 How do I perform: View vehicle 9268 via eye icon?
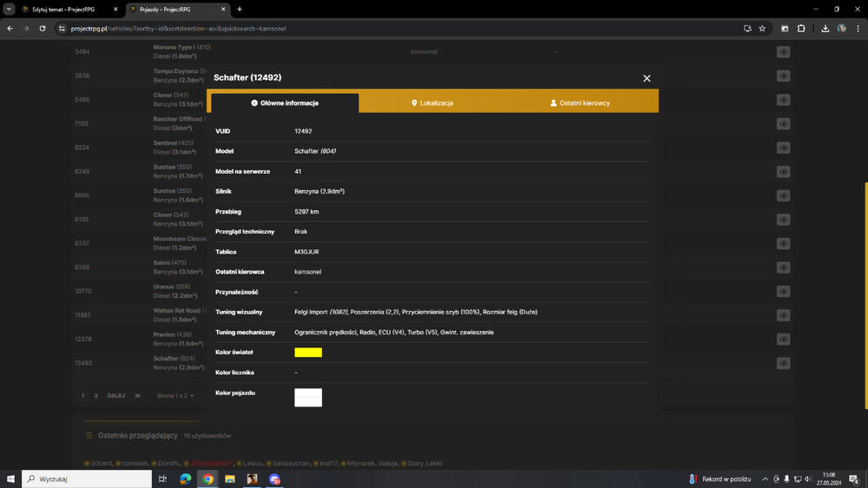click(783, 267)
